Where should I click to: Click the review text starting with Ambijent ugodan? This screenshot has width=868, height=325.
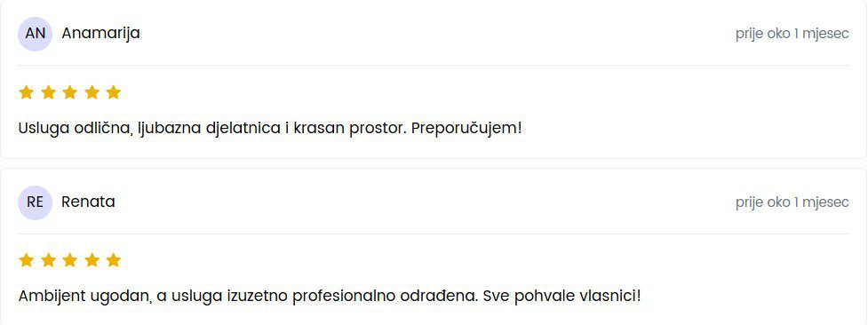click(x=330, y=297)
